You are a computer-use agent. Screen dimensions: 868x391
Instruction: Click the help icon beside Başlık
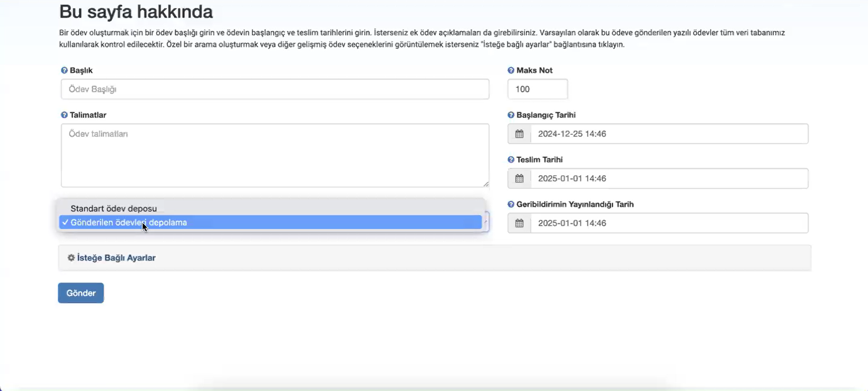[x=64, y=71]
